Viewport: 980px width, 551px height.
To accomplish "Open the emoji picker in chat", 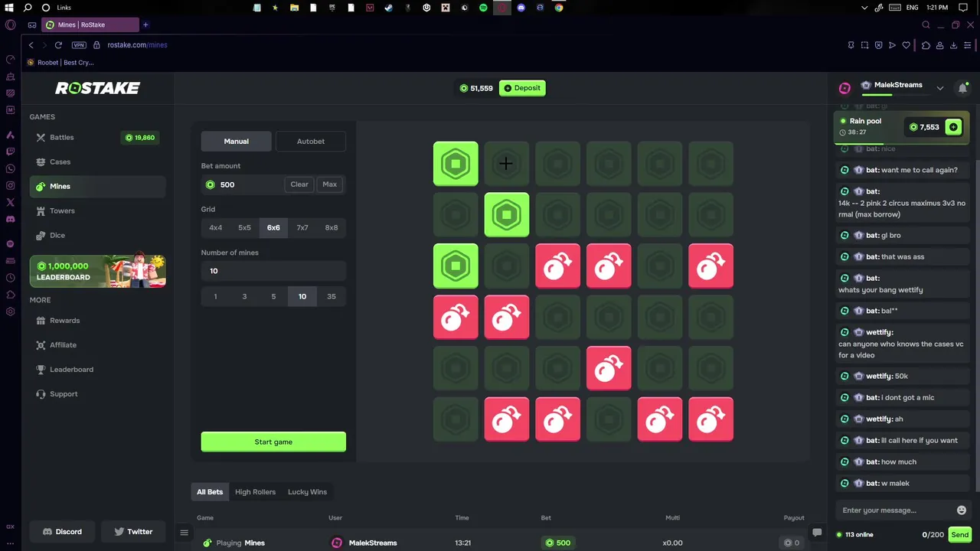I will [962, 510].
